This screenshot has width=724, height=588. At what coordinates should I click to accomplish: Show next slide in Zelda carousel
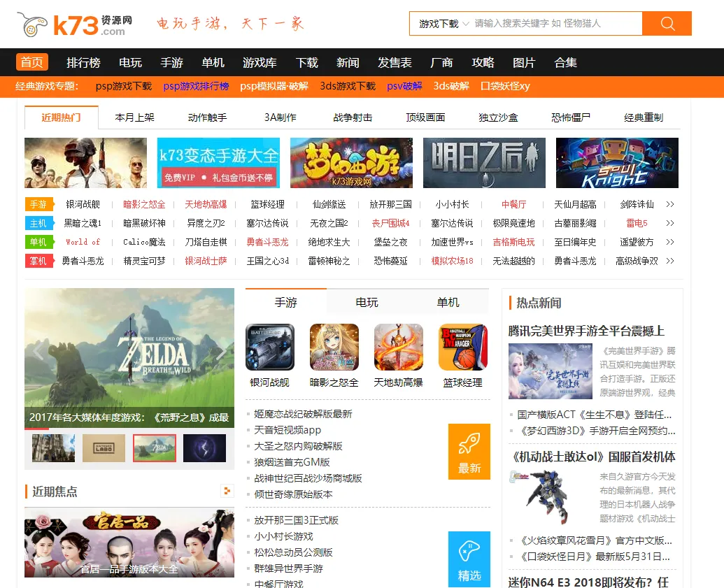(x=221, y=350)
